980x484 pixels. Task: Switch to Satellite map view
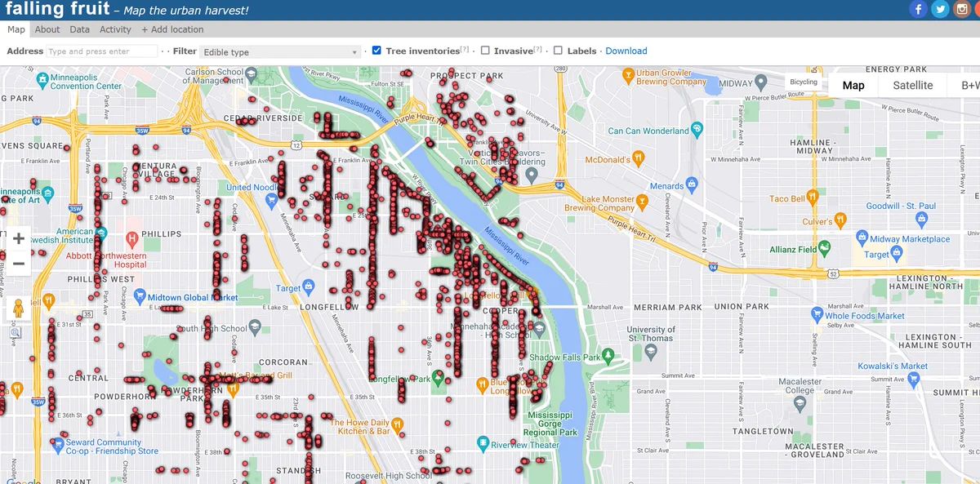[912, 86]
